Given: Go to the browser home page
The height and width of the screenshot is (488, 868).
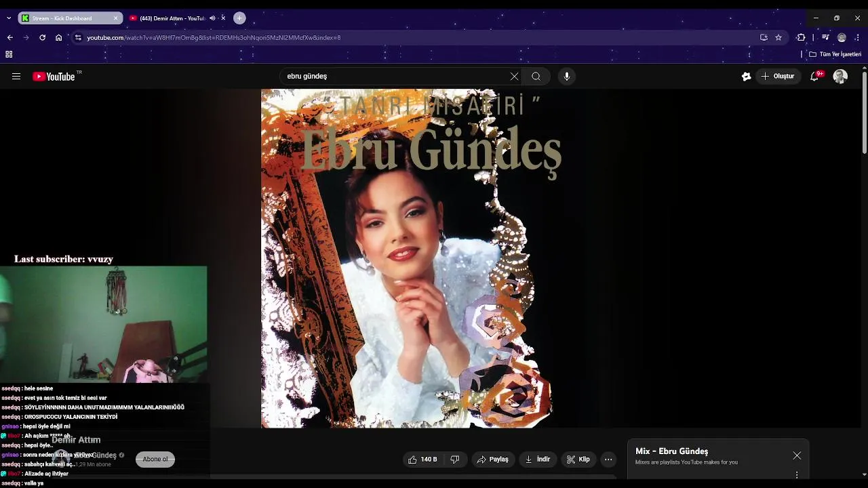Looking at the screenshot, I should click(59, 38).
